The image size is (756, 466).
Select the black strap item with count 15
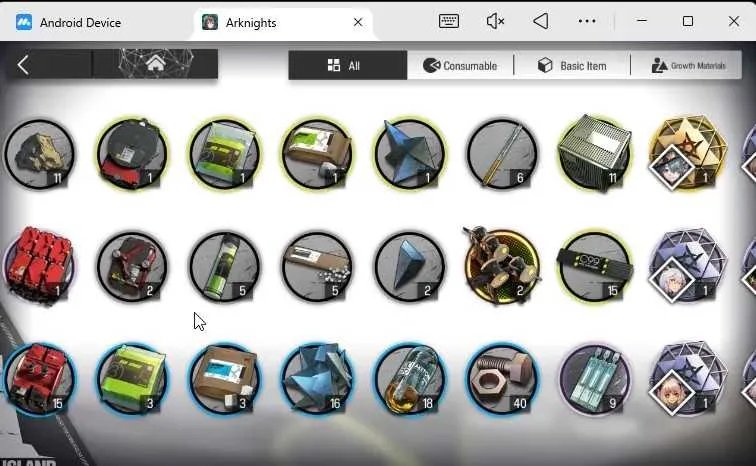[594, 267]
